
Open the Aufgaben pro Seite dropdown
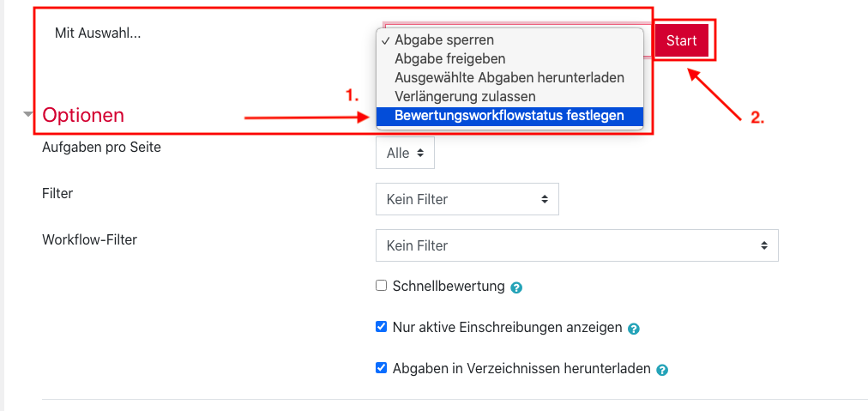tap(405, 153)
